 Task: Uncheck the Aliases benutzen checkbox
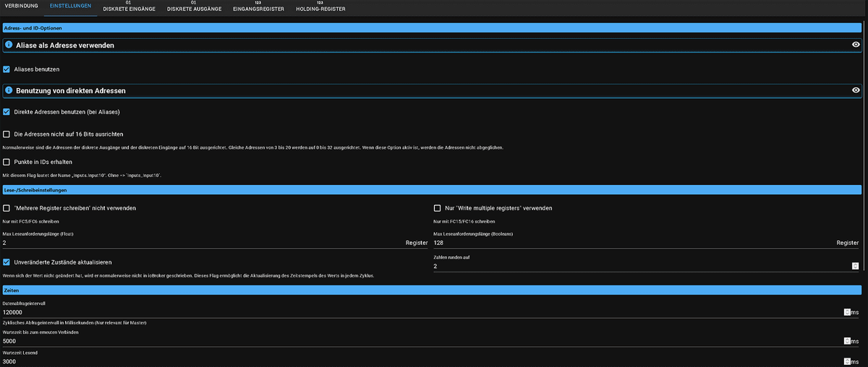click(x=7, y=69)
